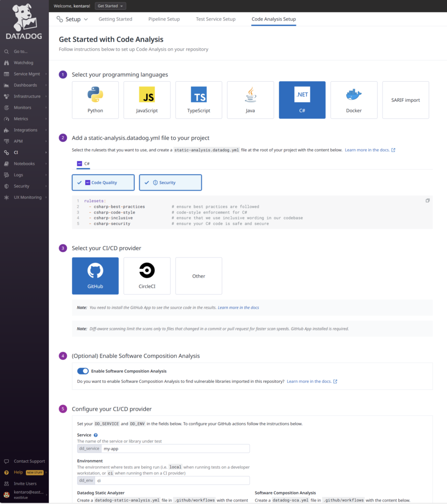This screenshot has height=504, width=447.
Task: Select the Other CI/CD provider option
Action: [199, 276]
